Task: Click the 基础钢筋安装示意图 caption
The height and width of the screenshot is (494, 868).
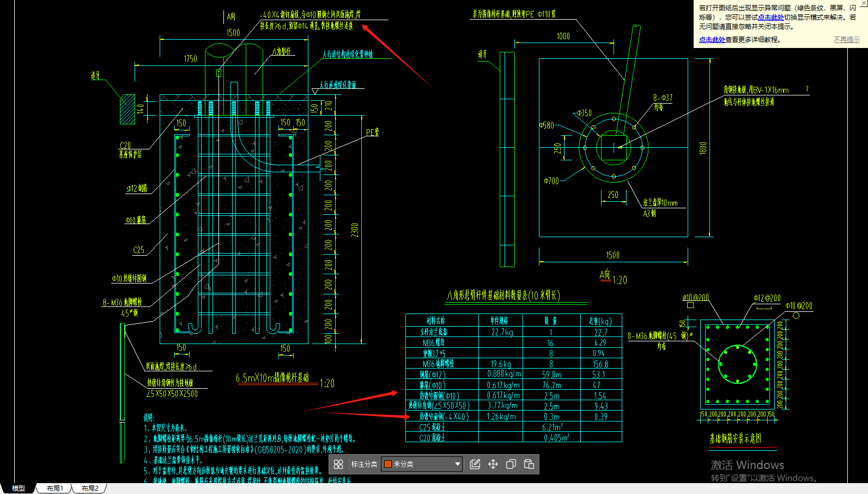Action: (x=736, y=438)
